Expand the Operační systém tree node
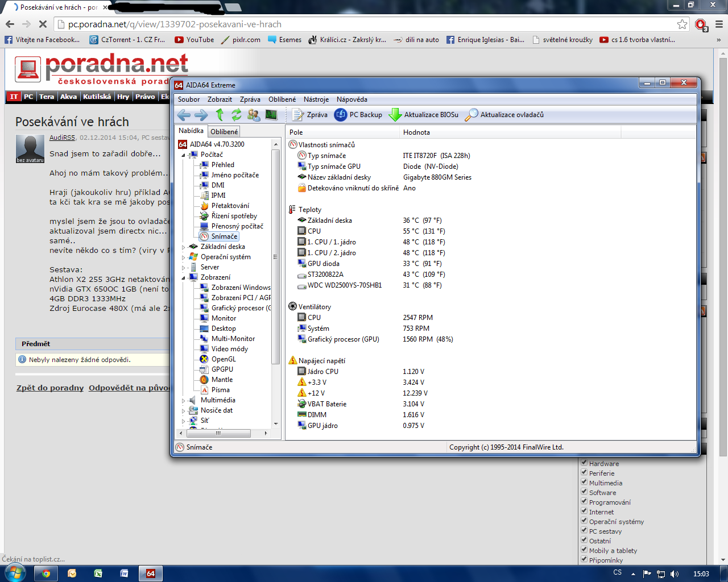 [184, 257]
